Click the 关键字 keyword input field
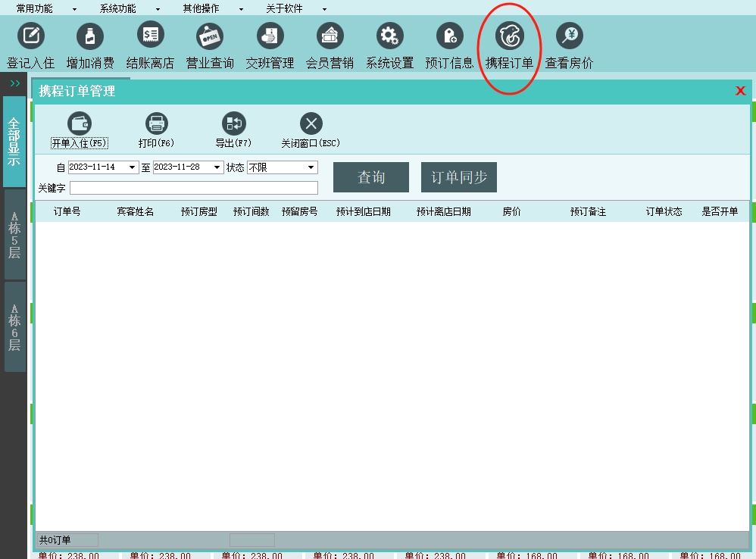This screenshot has height=559, width=756. click(x=194, y=188)
